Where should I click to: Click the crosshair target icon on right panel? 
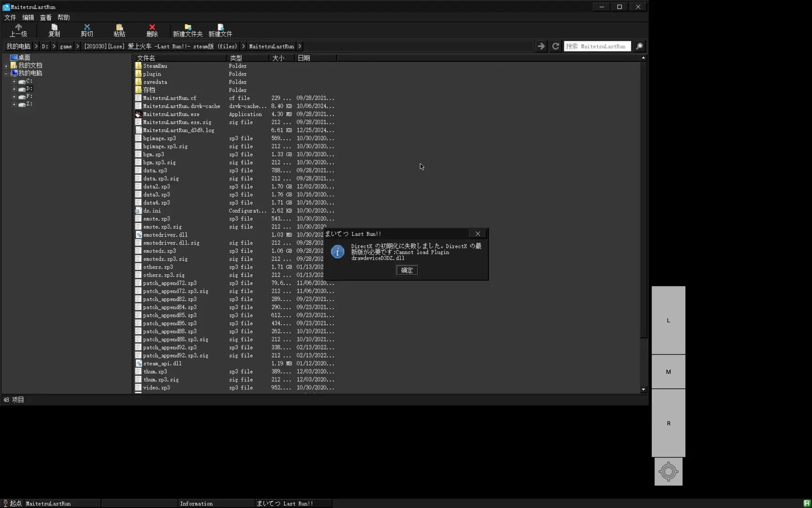click(x=668, y=471)
